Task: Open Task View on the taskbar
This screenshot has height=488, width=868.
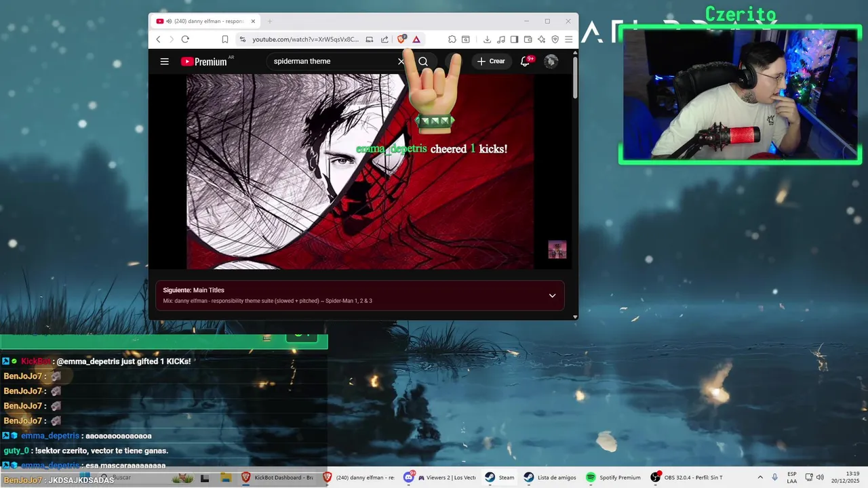Action: tap(205, 478)
